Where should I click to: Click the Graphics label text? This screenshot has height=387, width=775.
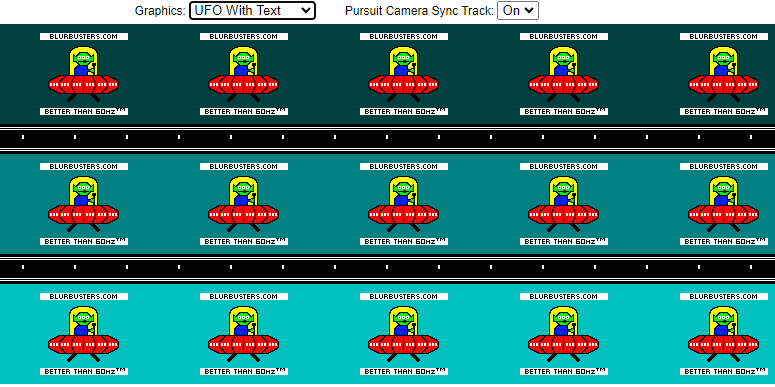click(x=160, y=10)
